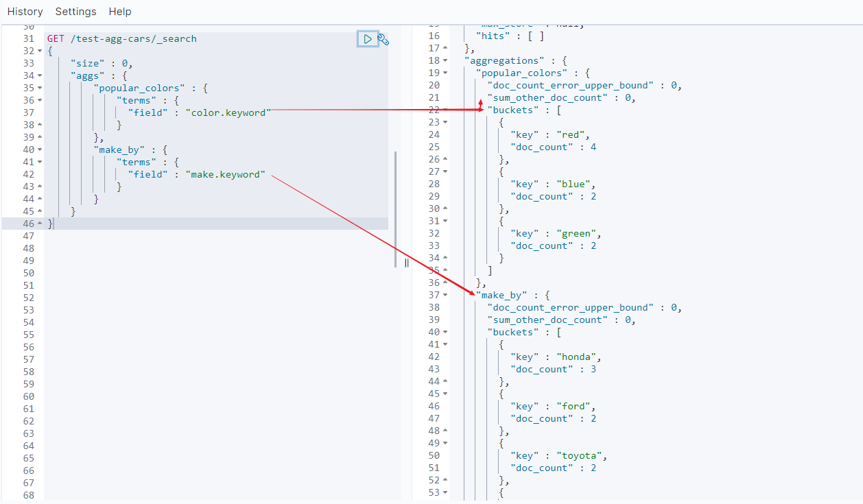
Task: Fold "buckets" array at response line 40
Action: pos(445,333)
